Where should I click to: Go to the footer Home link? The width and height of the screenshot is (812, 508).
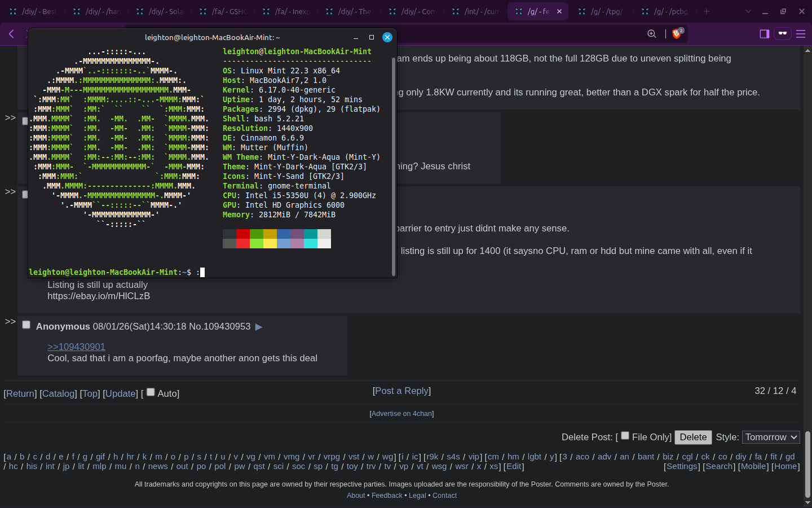point(785,466)
